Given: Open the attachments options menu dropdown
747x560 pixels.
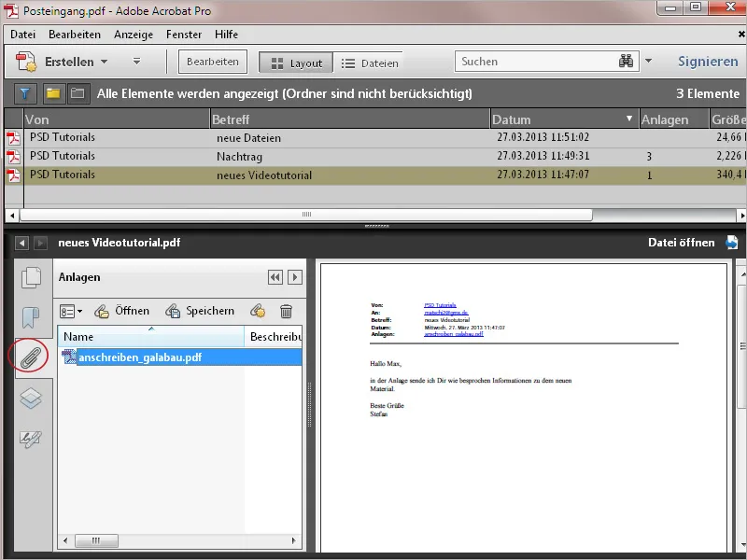Looking at the screenshot, I should (71, 312).
